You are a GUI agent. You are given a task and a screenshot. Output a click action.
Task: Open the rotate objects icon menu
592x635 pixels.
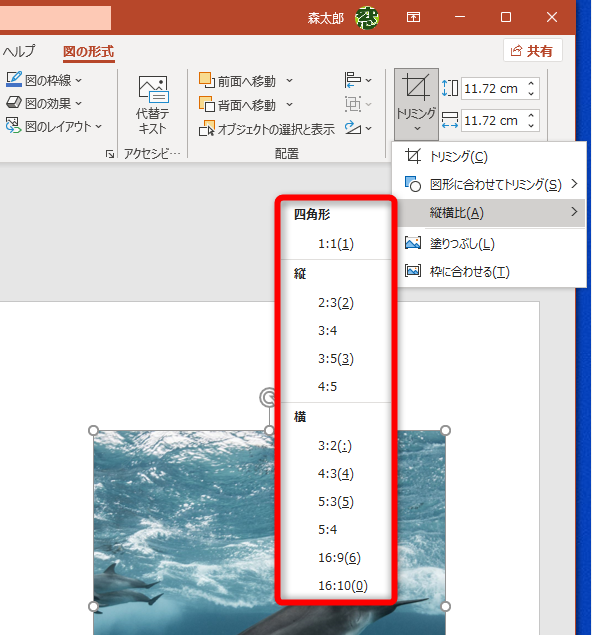tap(358, 128)
